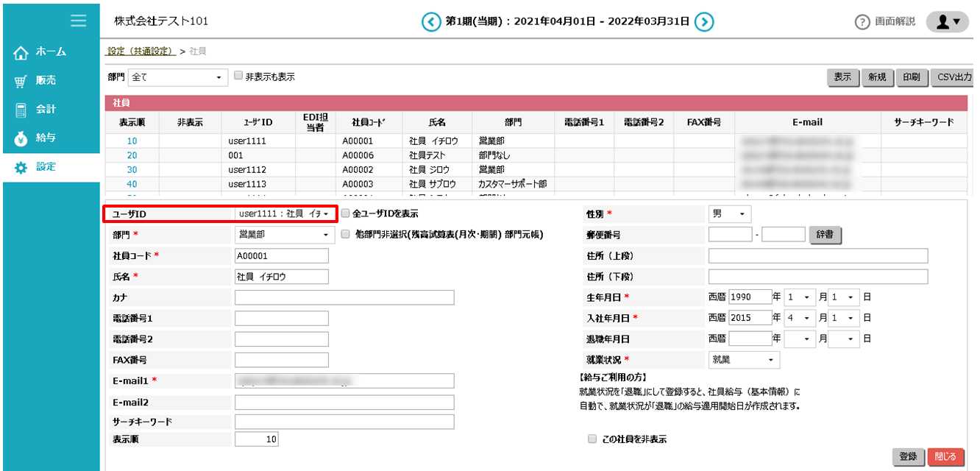Check the 全ユーザIDを表示 checkbox
980x471 pixels.
click(x=344, y=213)
